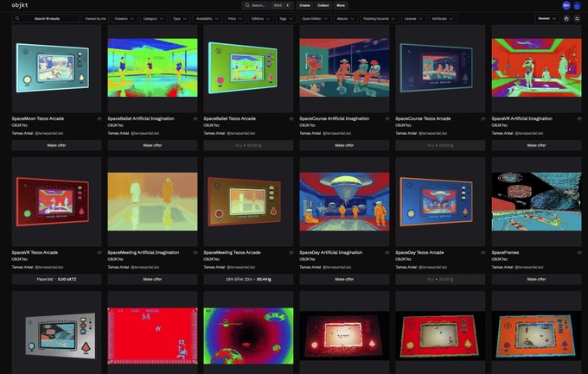Click the hot/flame sort icon

566,18
